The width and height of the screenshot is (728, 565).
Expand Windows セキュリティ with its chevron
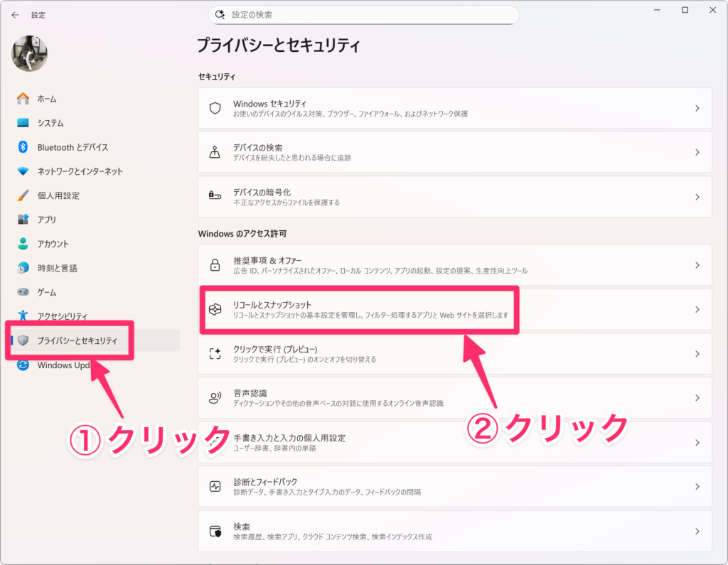pyautogui.click(x=697, y=108)
